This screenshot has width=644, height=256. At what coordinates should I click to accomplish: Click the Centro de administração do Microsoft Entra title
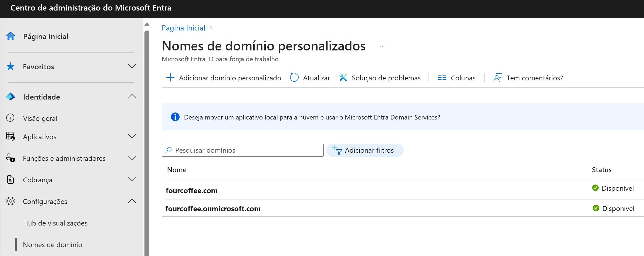91,8
